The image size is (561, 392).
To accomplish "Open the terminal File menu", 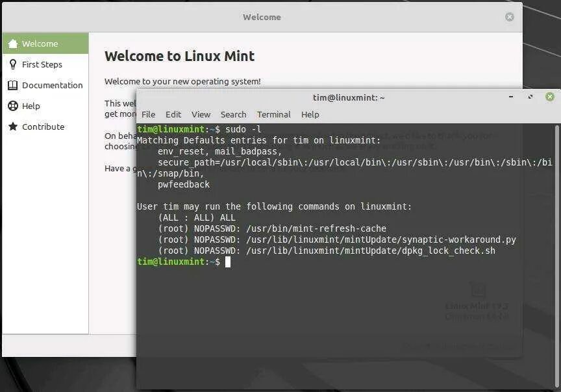I will (149, 114).
